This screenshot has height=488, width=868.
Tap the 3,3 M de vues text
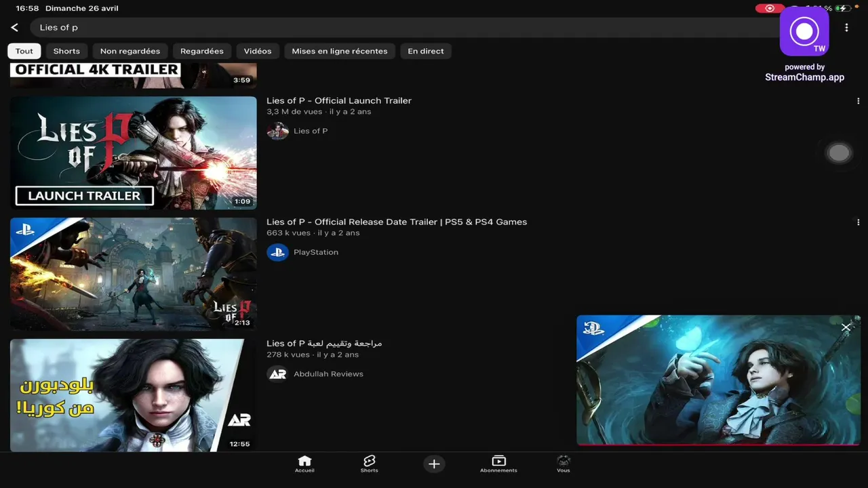pos(294,112)
